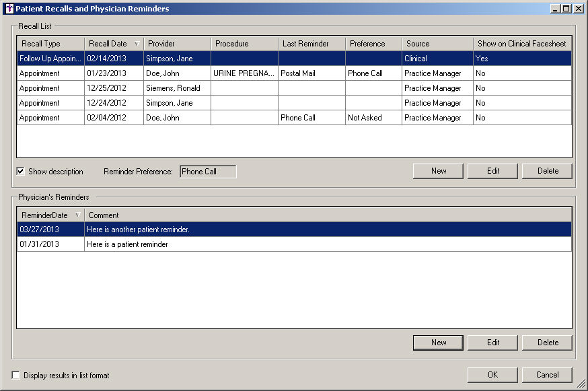Add New physician's reminder

438,343
